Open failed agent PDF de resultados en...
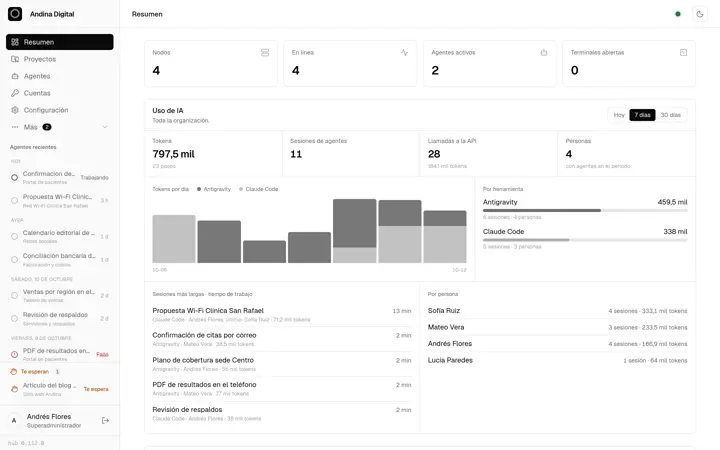 (60, 354)
